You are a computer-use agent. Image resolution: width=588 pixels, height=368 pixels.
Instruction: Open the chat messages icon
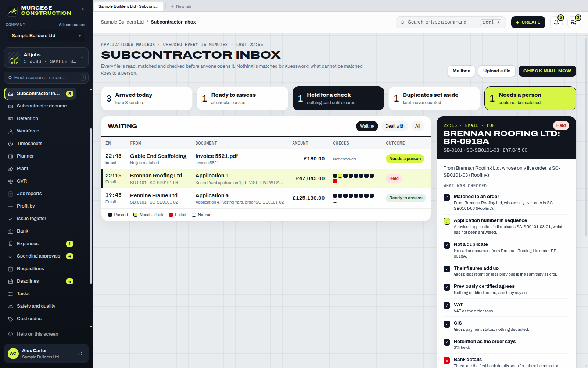574,22
